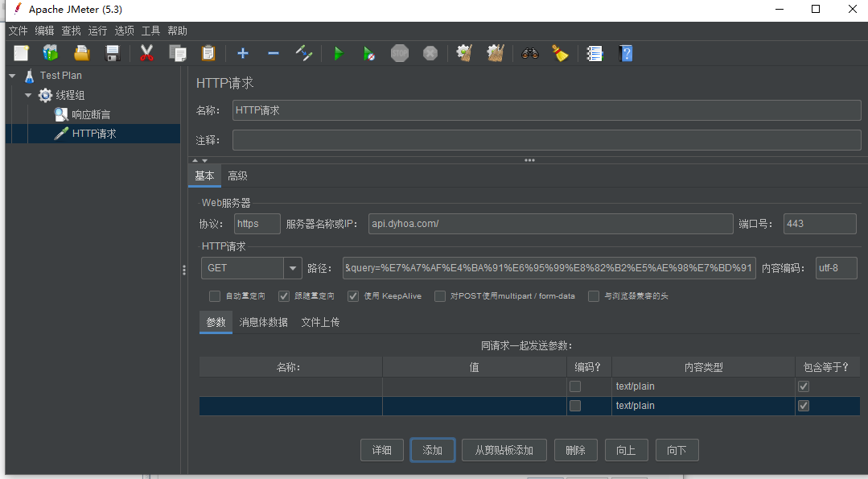Open the 帮助 menu

point(177,31)
